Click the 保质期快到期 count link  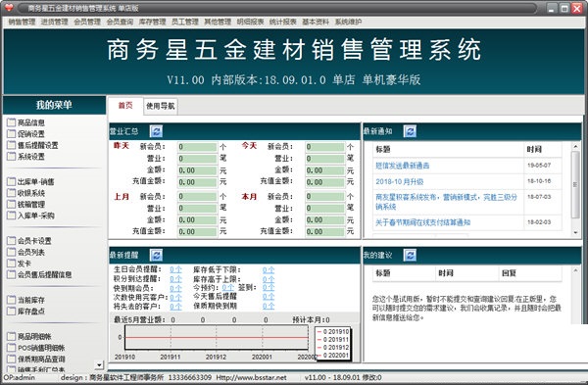(269, 306)
